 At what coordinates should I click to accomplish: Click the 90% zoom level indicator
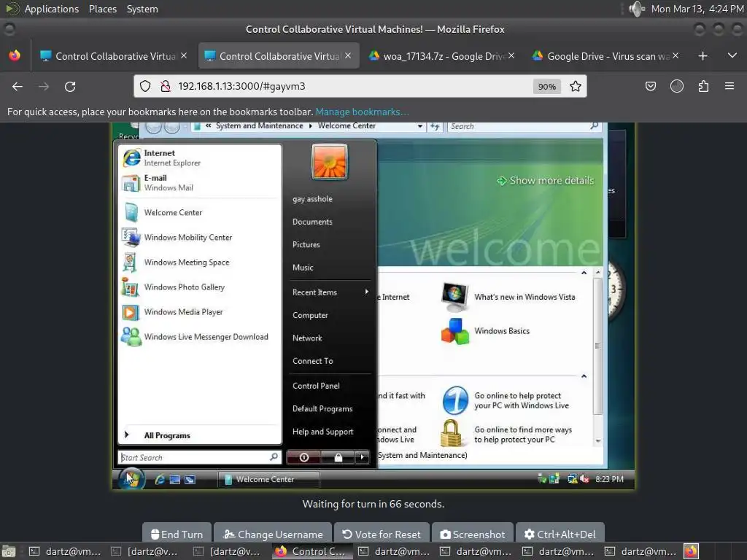pyautogui.click(x=547, y=86)
